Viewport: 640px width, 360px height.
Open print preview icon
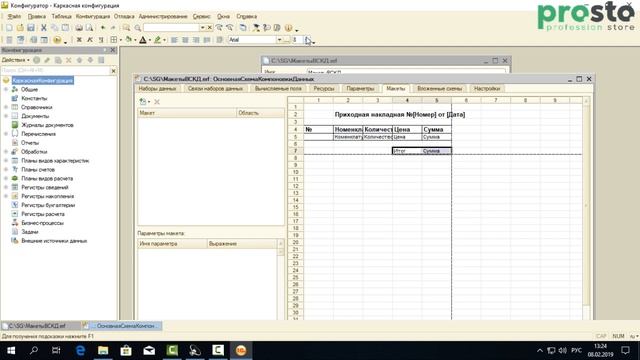pos(89,28)
